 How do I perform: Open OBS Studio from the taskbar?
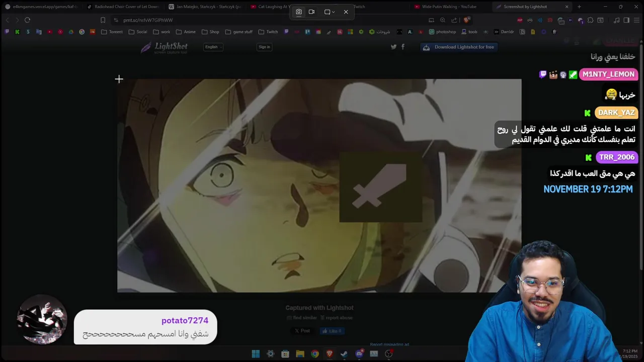tap(388, 354)
